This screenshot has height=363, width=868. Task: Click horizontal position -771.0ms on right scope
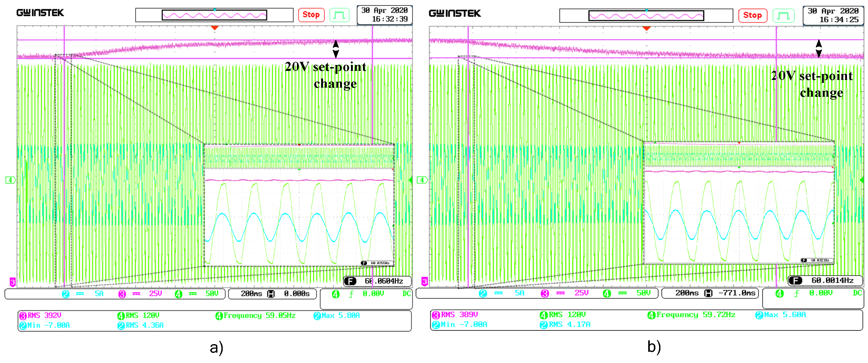pos(736,293)
